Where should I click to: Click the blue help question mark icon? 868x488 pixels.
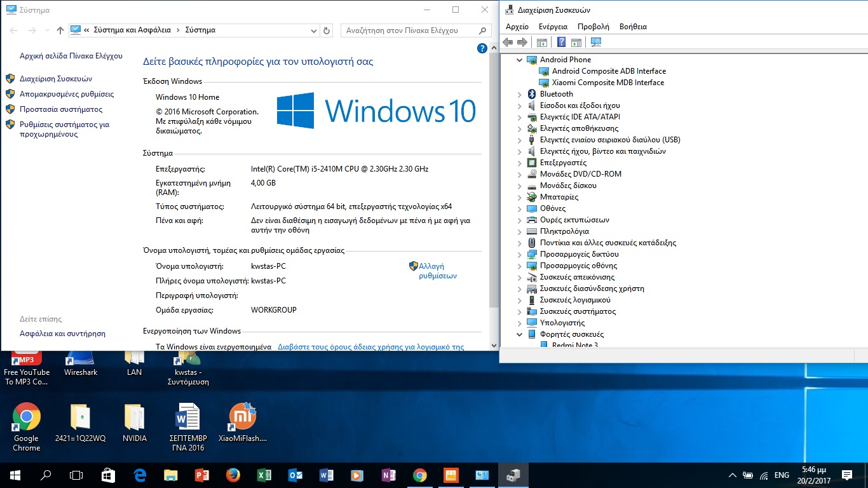[x=482, y=49]
